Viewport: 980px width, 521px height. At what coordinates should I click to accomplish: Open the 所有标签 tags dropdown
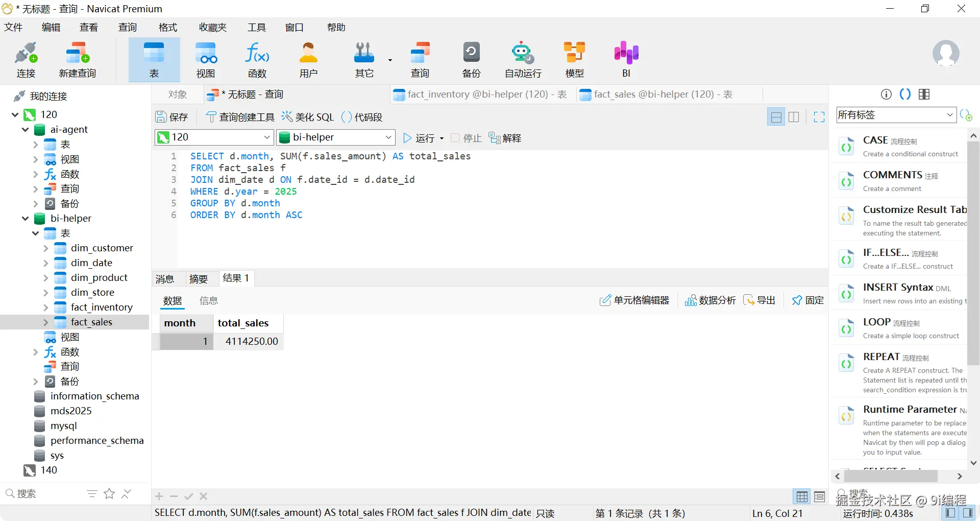(x=896, y=115)
